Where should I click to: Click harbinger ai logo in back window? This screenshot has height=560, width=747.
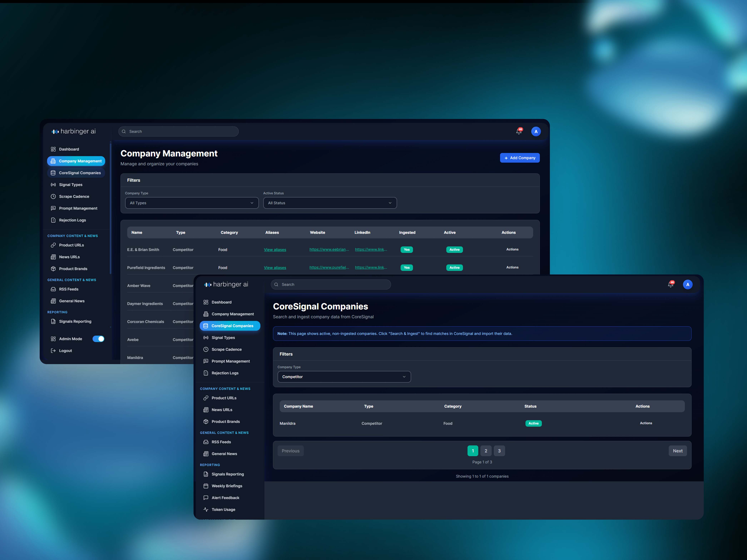[x=74, y=131]
